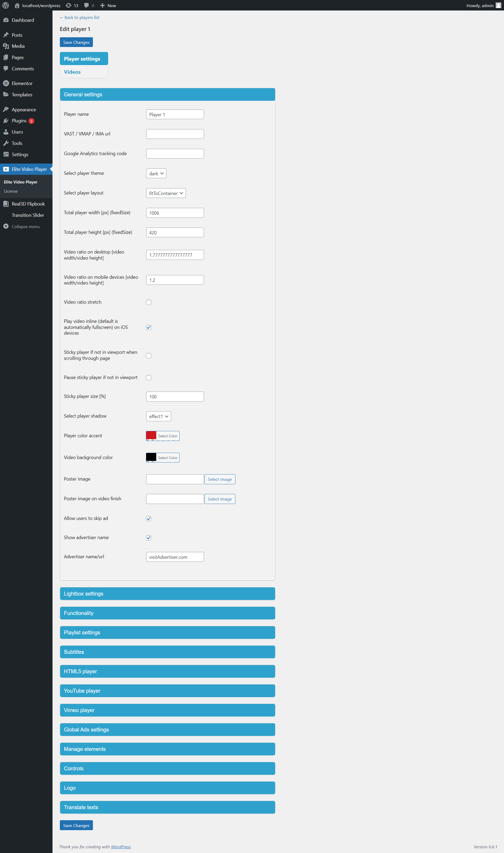Open the Elementor sidebar menu icon

tap(6, 83)
